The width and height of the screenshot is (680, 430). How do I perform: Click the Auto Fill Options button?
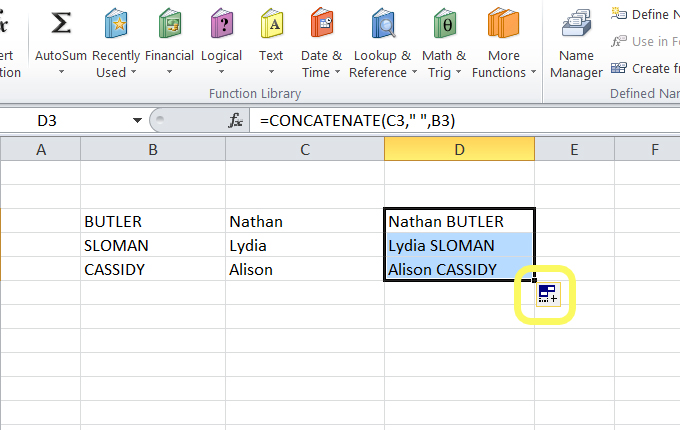546,295
